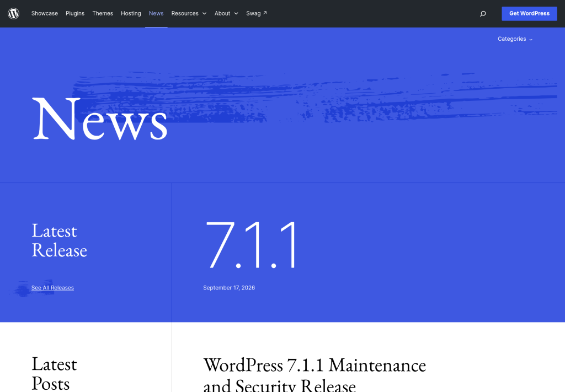
Task: Open the Categories dropdown
Action: point(515,39)
